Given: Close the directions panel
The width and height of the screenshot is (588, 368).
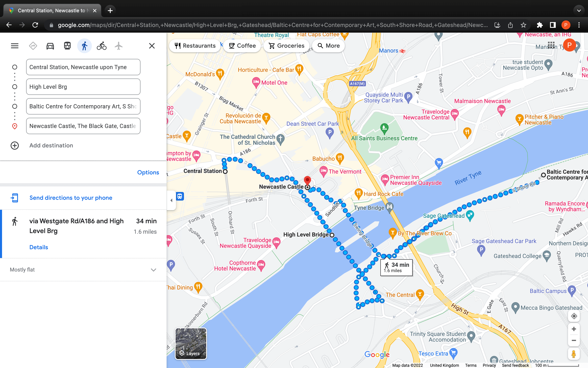Looking at the screenshot, I should (152, 46).
